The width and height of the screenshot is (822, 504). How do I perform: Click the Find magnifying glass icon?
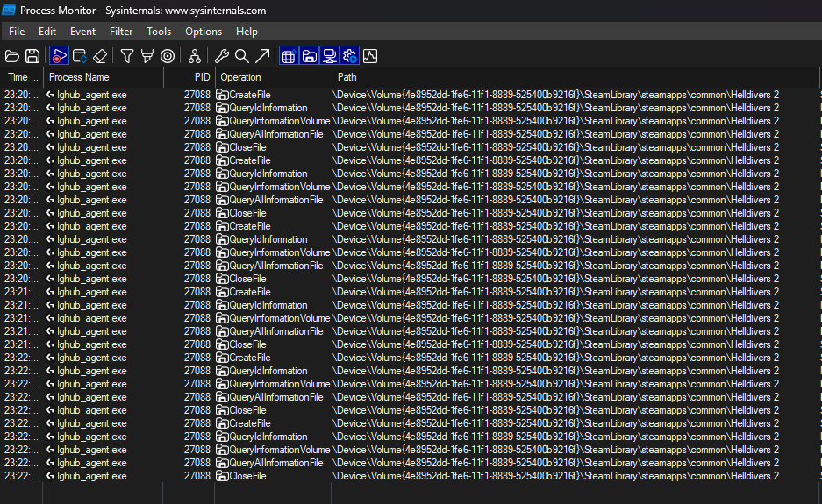point(242,56)
